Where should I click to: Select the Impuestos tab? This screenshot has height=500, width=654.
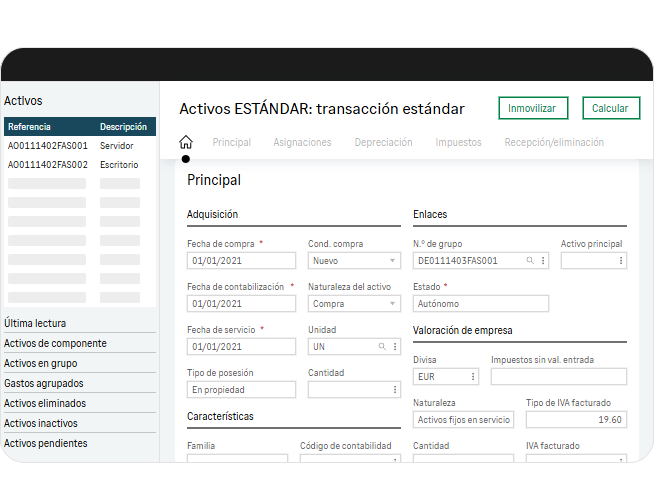click(458, 143)
